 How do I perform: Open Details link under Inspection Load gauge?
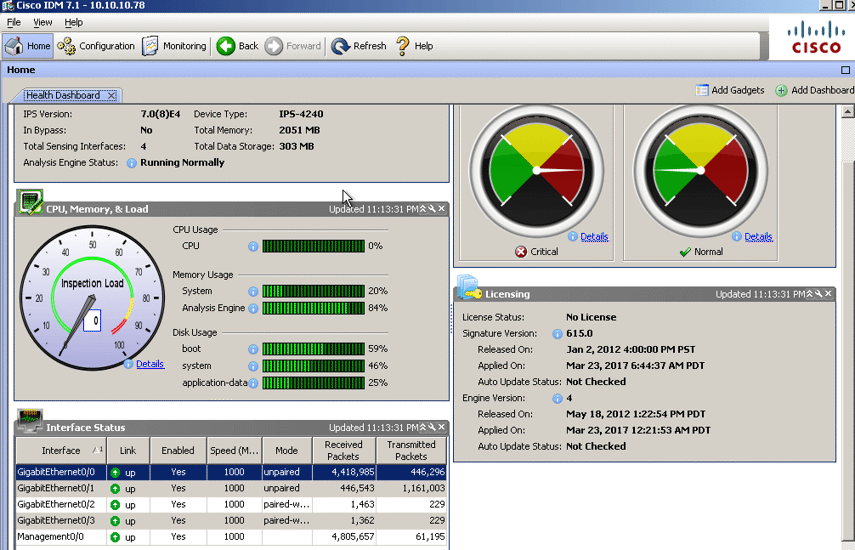coord(150,364)
